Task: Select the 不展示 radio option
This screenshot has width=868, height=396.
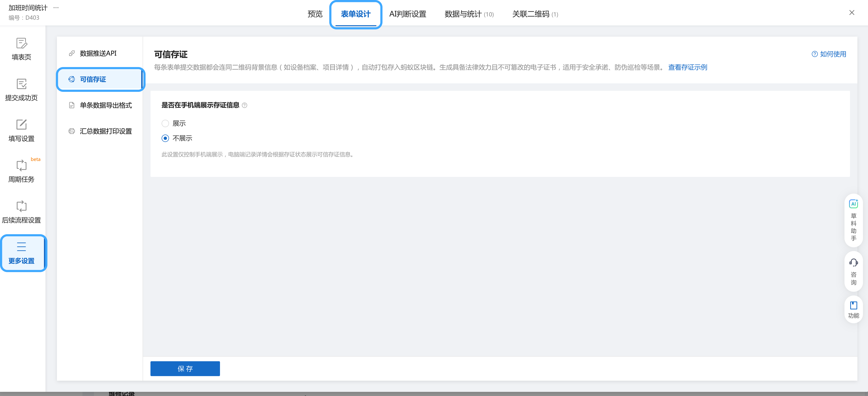Action: pyautogui.click(x=165, y=138)
